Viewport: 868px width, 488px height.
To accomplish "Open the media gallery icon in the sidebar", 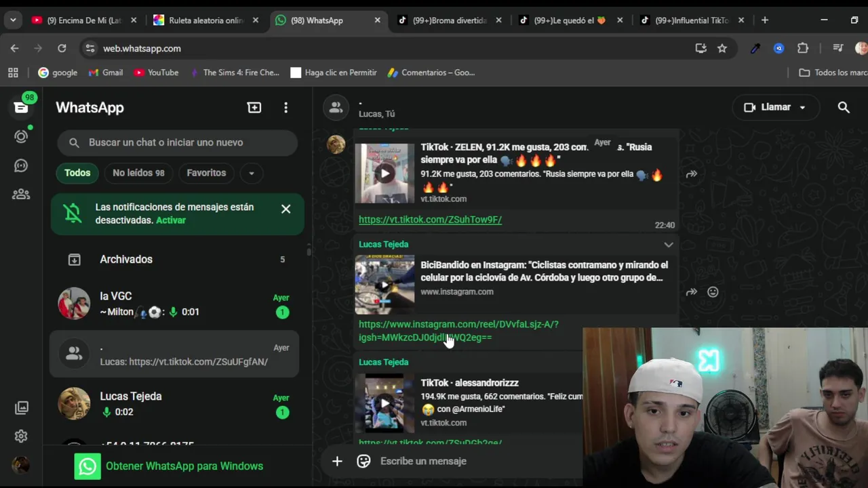I will pos(22,407).
